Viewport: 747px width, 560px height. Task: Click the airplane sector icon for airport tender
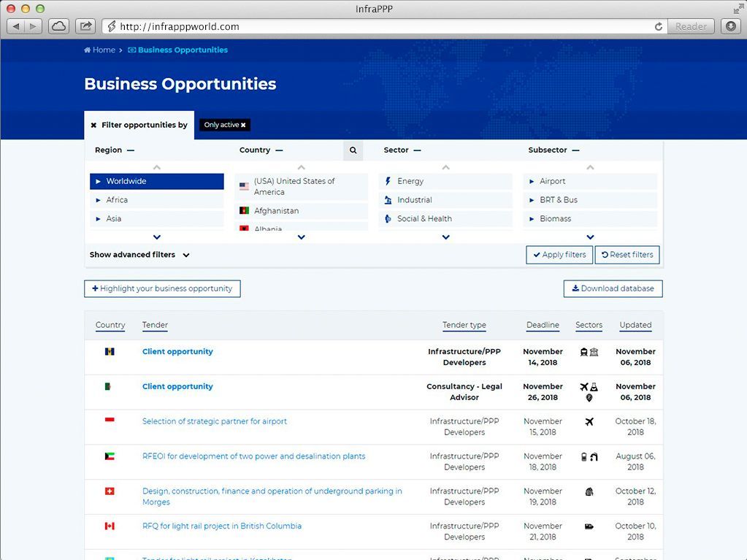589,422
